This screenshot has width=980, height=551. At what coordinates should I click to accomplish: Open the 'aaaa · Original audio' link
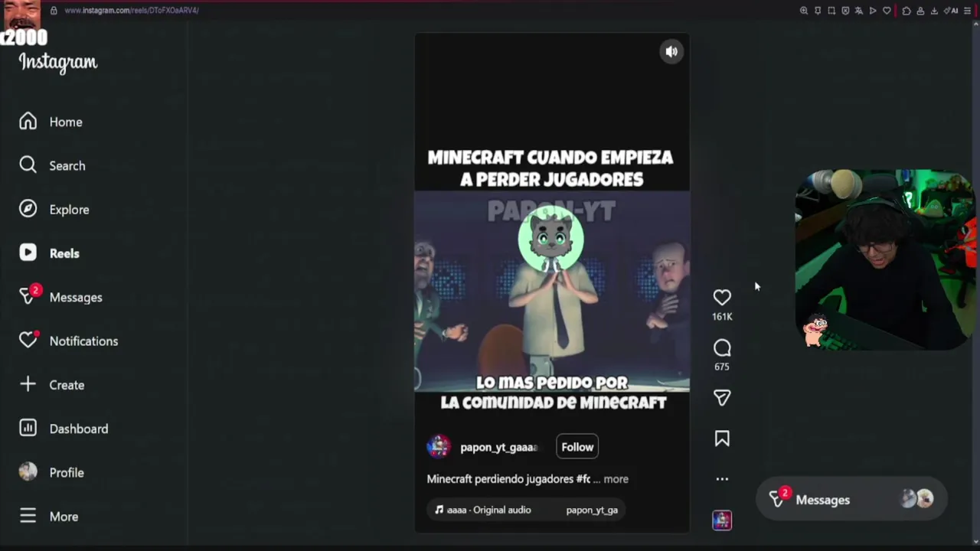pyautogui.click(x=483, y=510)
